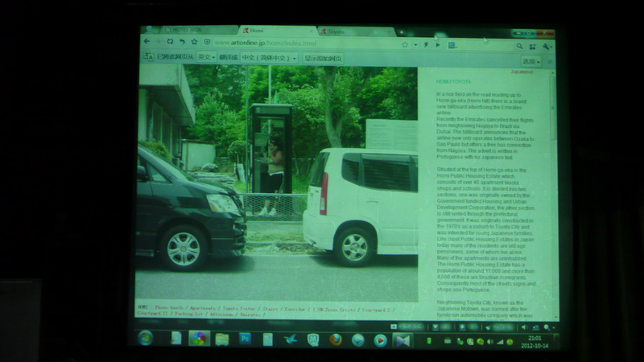Click the security shield icon before the URL
Screen dimensions: 644x362
(x=207, y=43)
